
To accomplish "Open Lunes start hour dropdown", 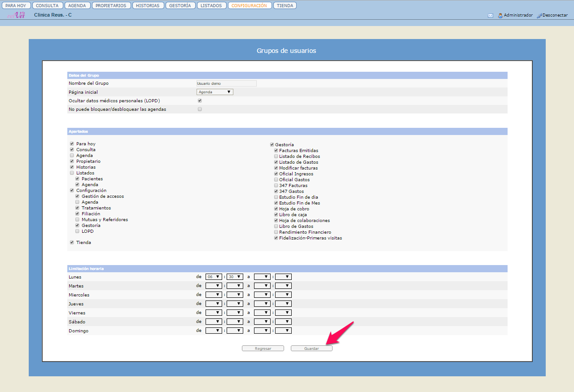I will click(x=214, y=277).
